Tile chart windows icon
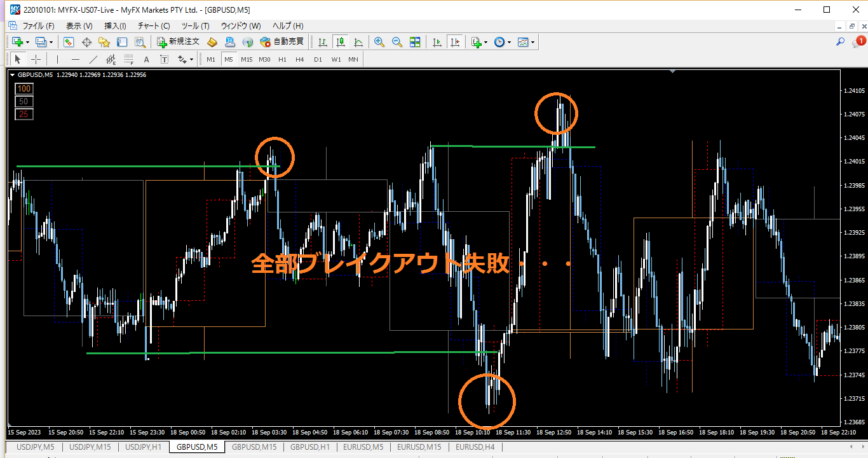Image resolution: width=868 pixels, height=458 pixels. pyautogui.click(x=415, y=42)
